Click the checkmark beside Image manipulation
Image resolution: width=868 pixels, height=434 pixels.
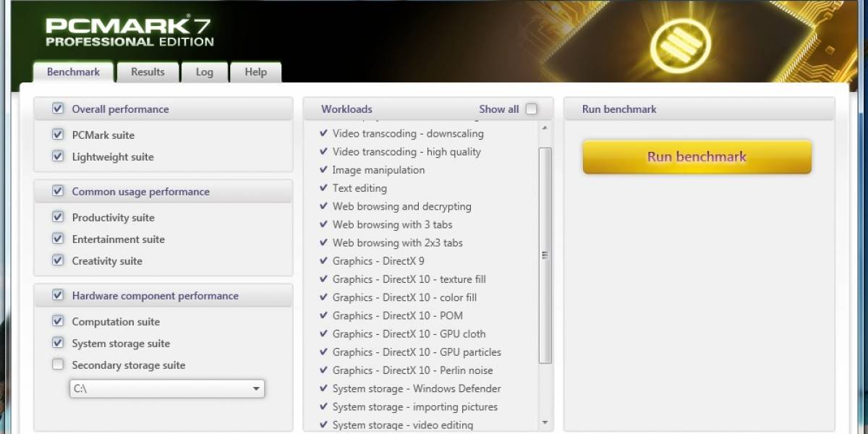tap(323, 170)
